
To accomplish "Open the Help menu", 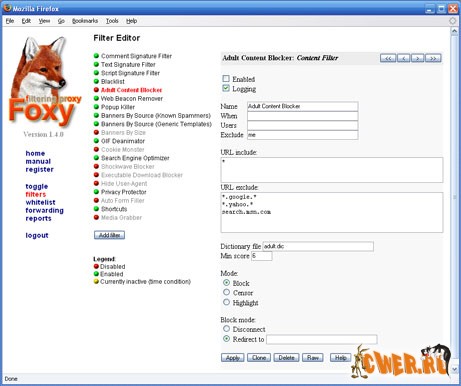I will [131, 21].
